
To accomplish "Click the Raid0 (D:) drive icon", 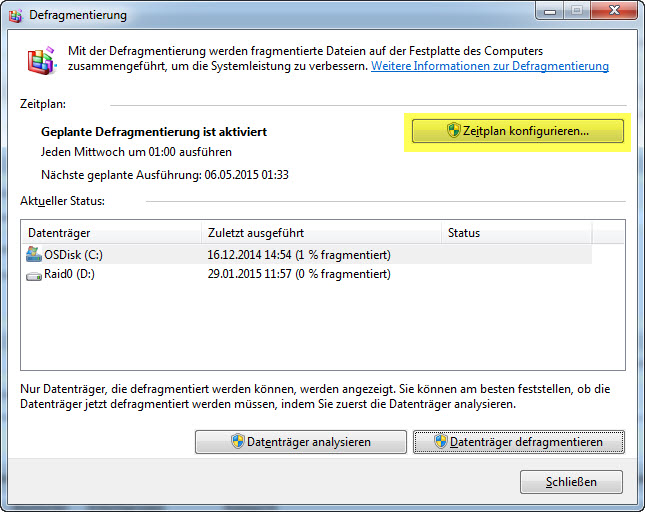I will click(34, 274).
